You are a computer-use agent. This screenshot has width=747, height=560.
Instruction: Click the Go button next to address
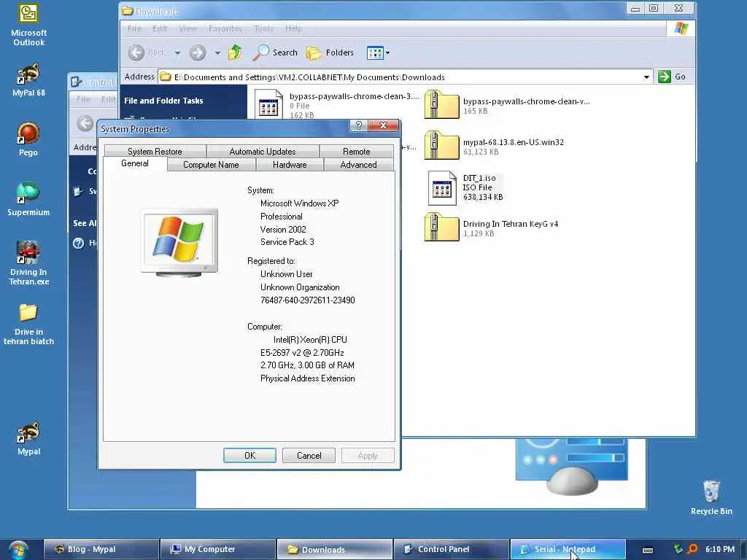tap(672, 77)
